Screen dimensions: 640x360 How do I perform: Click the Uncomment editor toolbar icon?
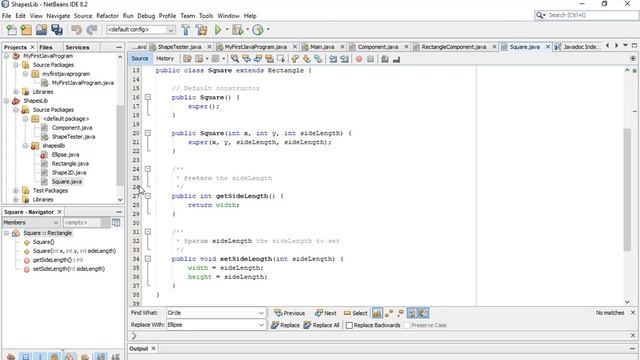[x=396, y=59]
